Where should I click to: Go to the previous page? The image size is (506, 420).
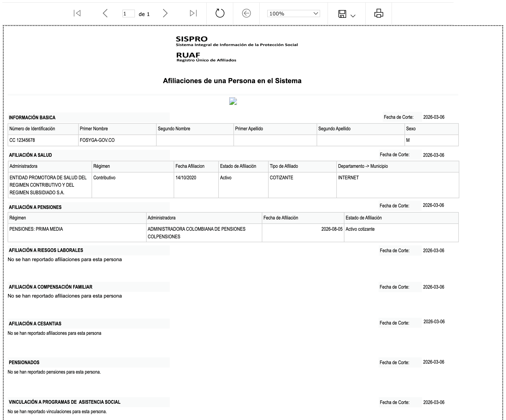pyautogui.click(x=105, y=13)
